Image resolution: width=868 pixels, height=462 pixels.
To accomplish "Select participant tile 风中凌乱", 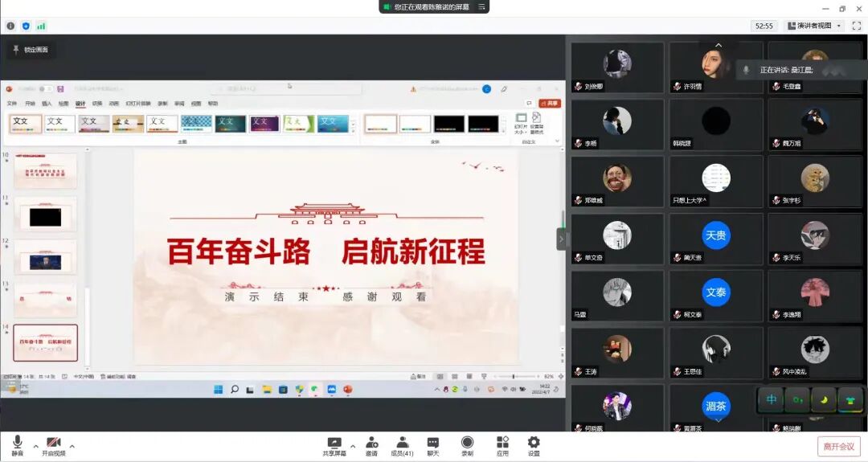I will point(815,353).
